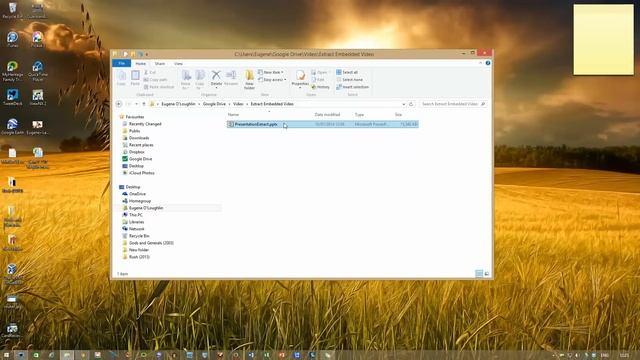
Task: Sort by the Size column header
Action: click(x=398, y=115)
